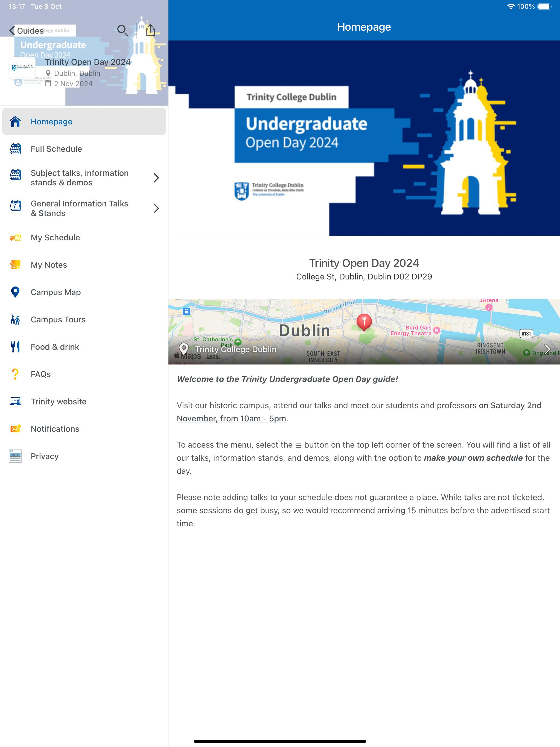The width and height of the screenshot is (560, 747).
Task: Go back to Guides
Action: (26, 31)
